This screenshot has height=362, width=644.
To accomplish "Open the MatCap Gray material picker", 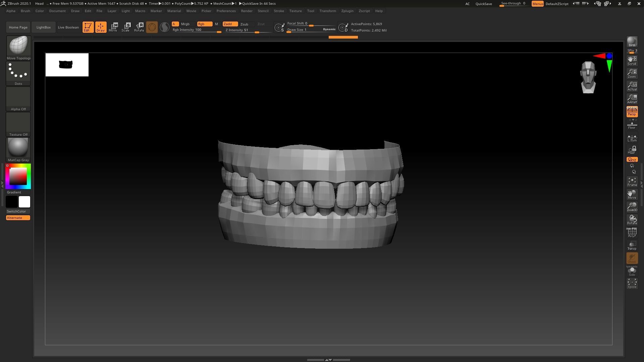I will [18, 148].
